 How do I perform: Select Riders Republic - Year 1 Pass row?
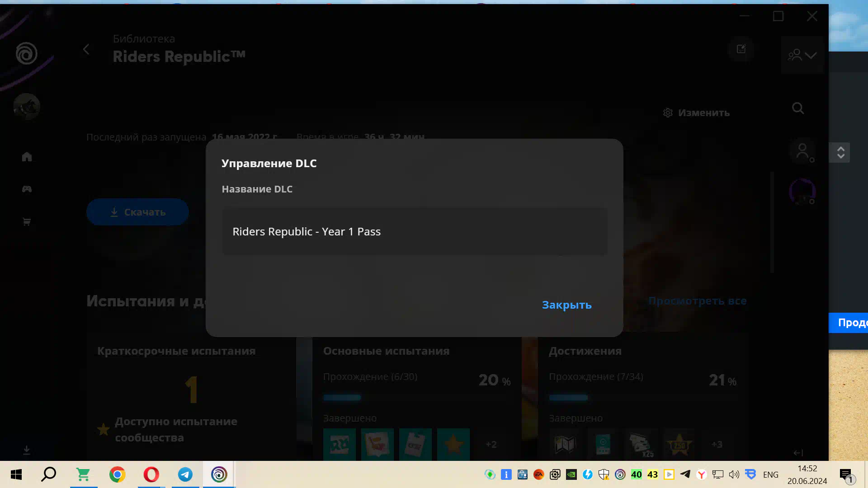415,231
